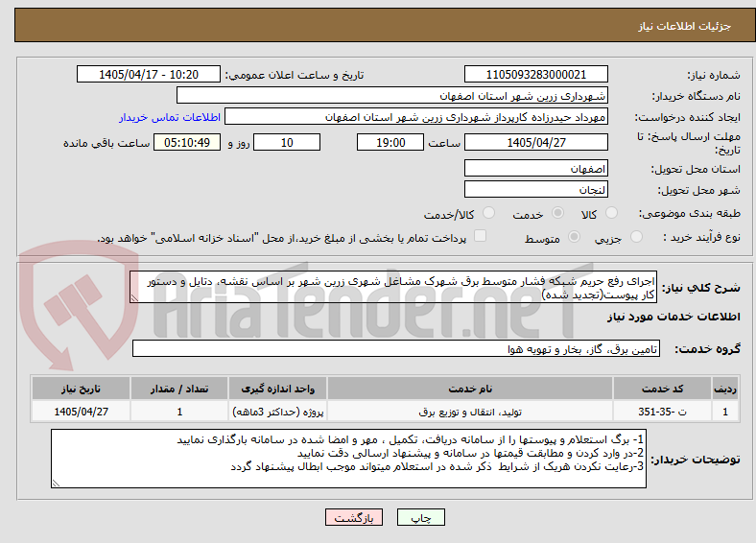Click the اطلاعات خدمات مورد نیاز heading

click(673, 317)
